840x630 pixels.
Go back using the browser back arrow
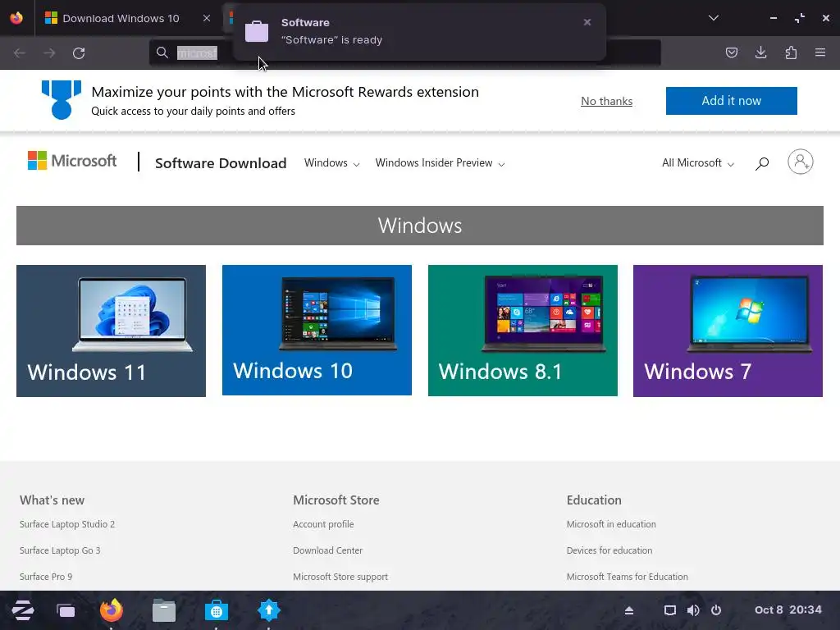[x=20, y=53]
